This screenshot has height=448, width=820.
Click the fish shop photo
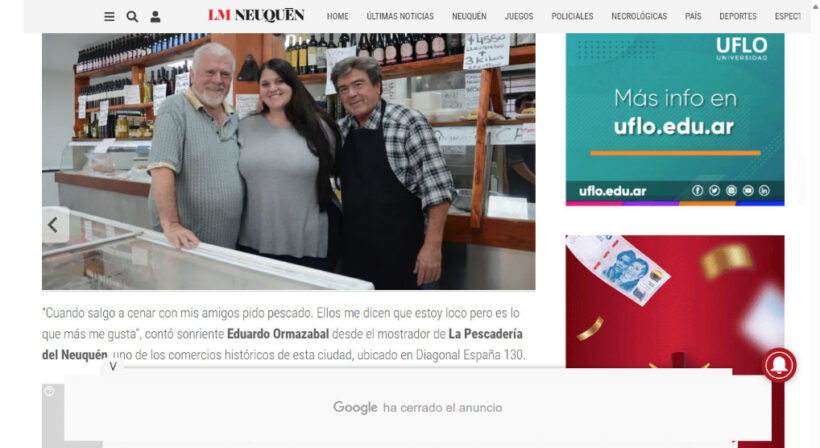tap(289, 161)
